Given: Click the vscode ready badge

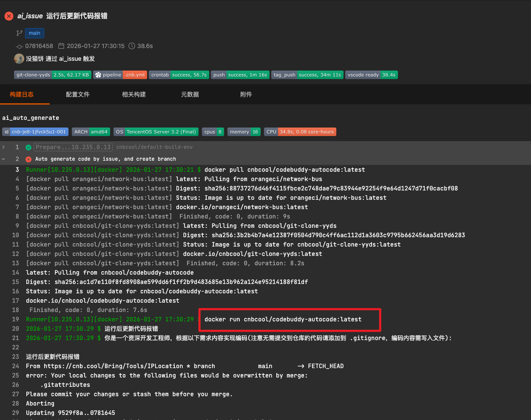Looking at the screenshot, I should pyautogui.click(x=372, y=75).
